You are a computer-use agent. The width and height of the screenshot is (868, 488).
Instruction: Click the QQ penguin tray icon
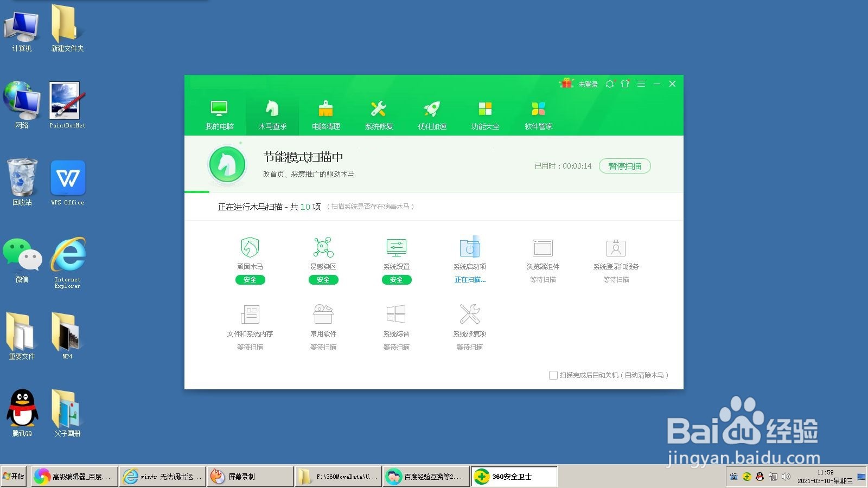coord(759,477)
